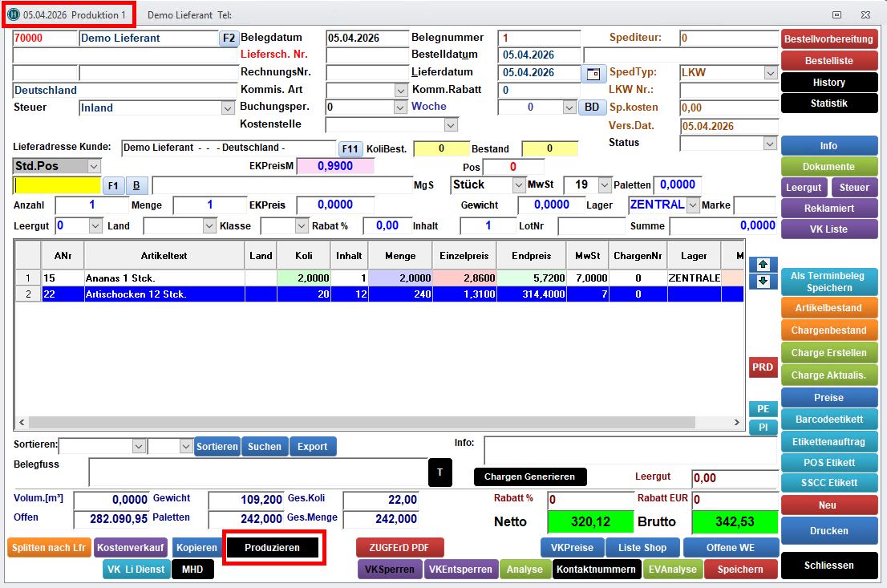Image resolution: width=887 pixels, height=588 pixels.
Task: Expand the Steuer Inland dropdown
Action: point(227,107)
